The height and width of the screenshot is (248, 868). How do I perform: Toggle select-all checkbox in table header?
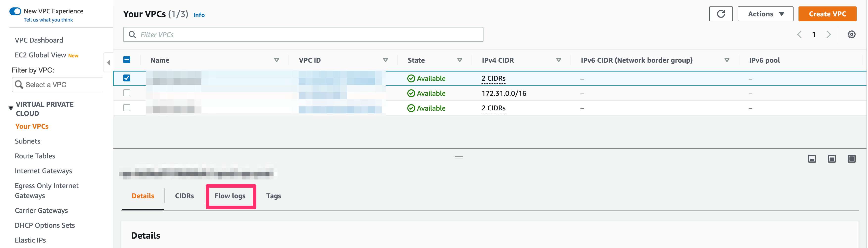coord(127,60)
